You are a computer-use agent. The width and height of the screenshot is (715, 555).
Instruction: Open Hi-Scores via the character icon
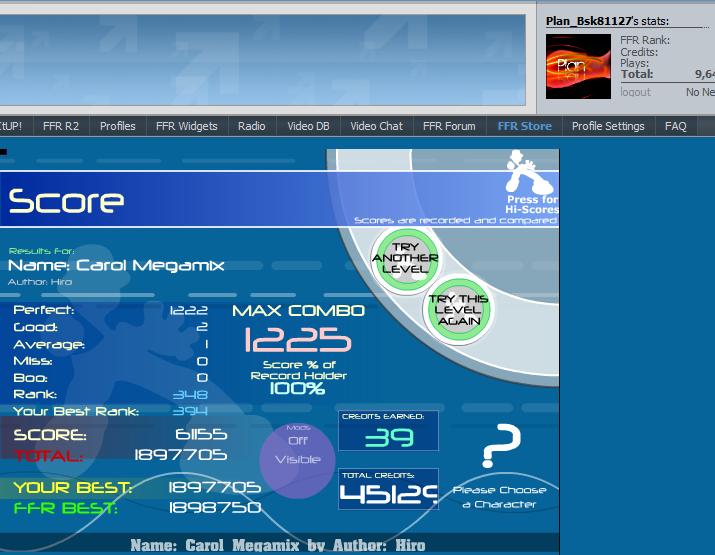[x=529, y=171]
